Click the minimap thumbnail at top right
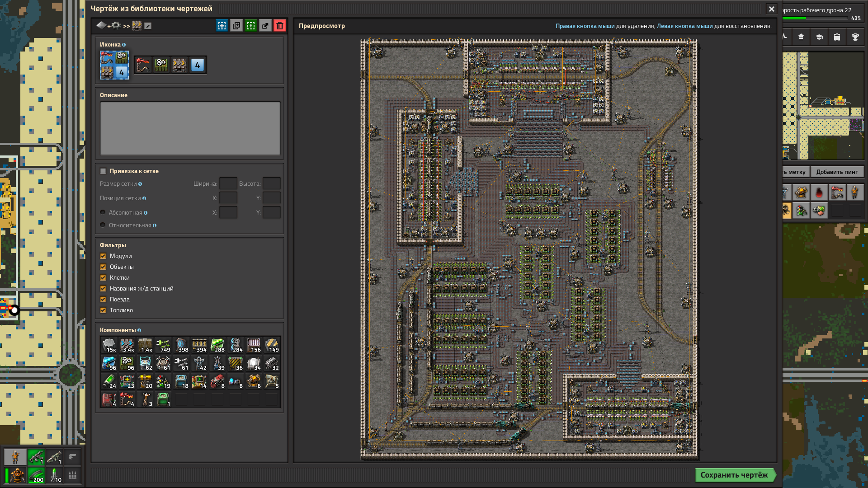 pyautogui.click(x=823, y=106)
